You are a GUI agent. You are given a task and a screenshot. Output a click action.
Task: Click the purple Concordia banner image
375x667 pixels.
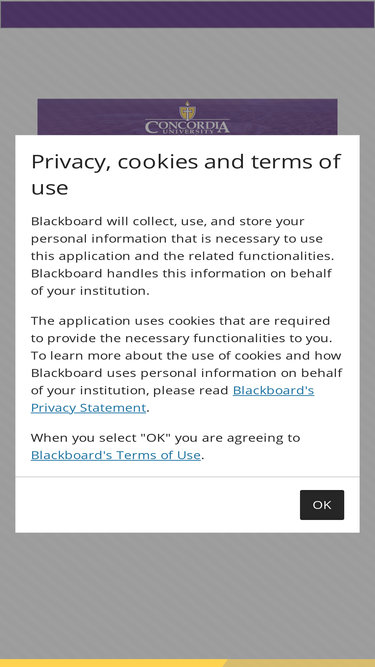[x=187, y=117]
